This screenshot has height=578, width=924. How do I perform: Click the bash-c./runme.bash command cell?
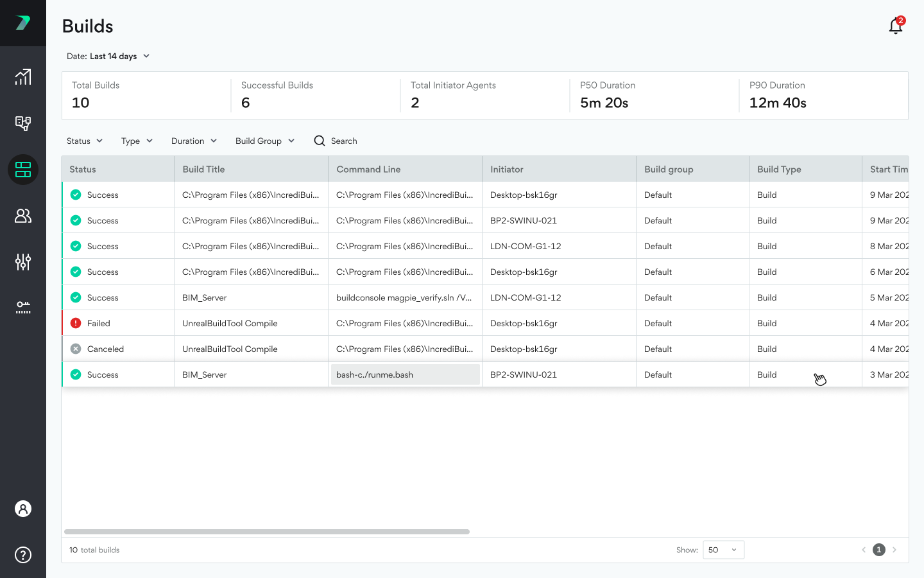pyautogui.click(x=406, y=374)
